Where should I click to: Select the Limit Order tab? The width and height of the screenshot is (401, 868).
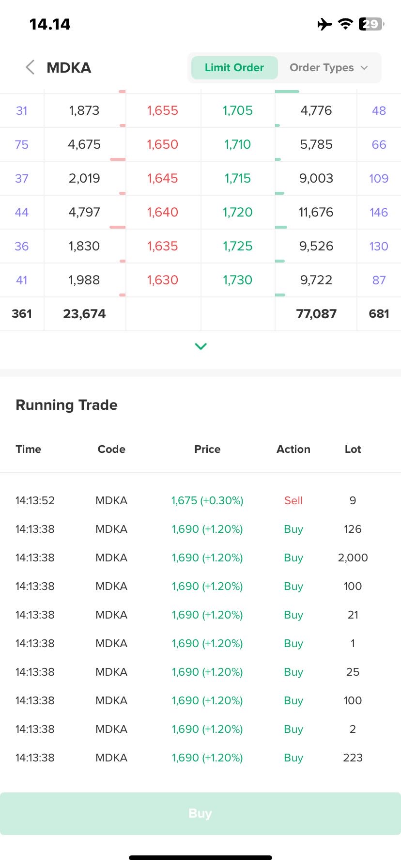[234, 68]
